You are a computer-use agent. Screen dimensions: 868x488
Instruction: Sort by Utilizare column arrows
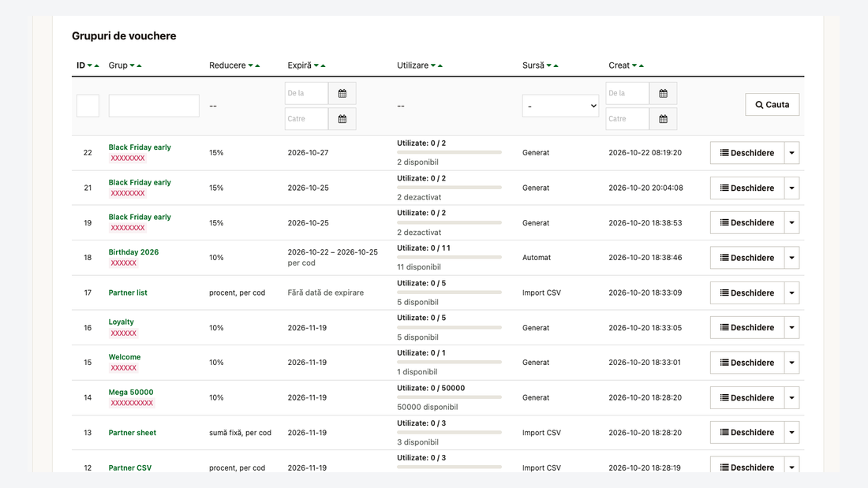coord(437,66)
